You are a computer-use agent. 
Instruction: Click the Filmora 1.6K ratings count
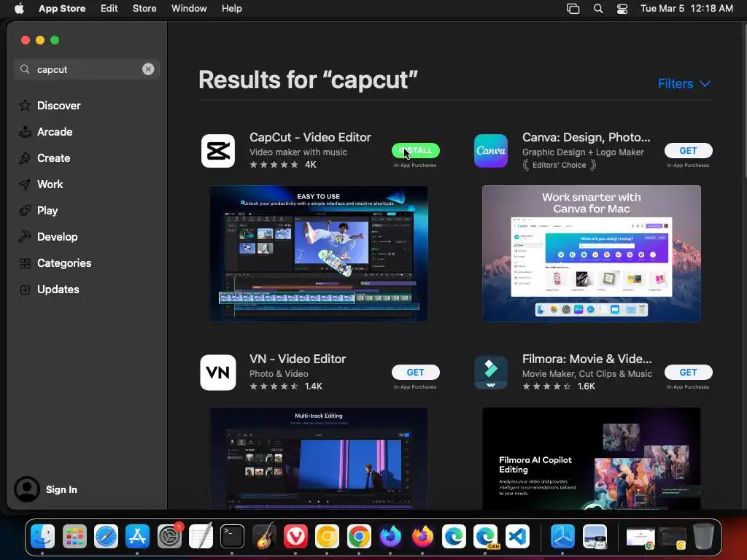(586, 386)
